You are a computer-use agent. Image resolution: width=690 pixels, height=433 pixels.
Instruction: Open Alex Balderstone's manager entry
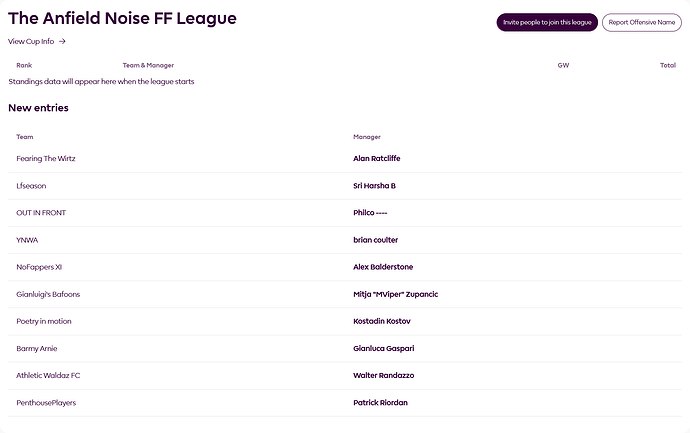click(383, 267)
